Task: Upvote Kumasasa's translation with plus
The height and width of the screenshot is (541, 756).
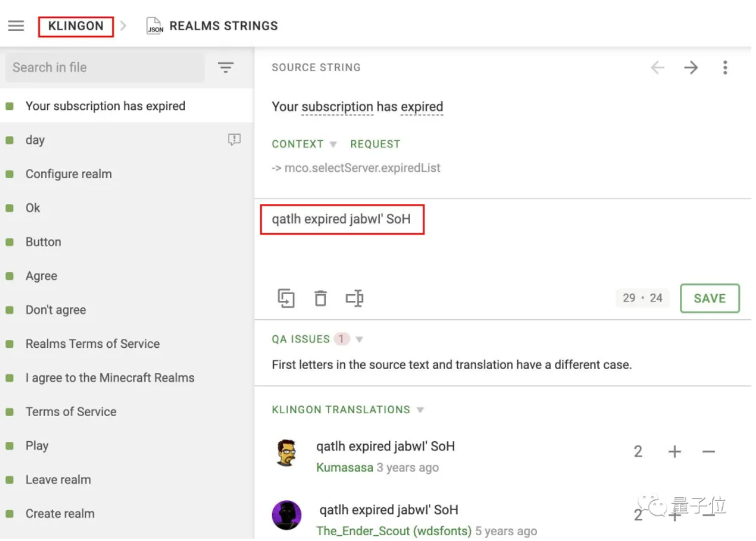Action: point(675,452)
